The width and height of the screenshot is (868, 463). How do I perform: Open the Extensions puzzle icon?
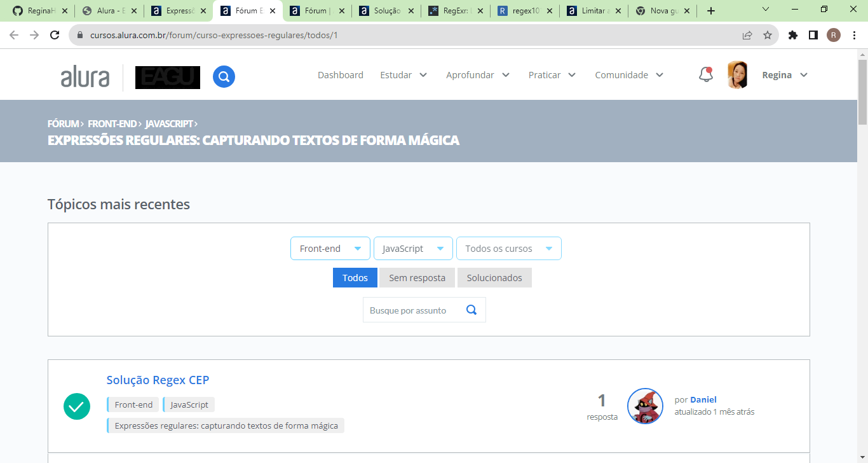click(x=792, y=35)
